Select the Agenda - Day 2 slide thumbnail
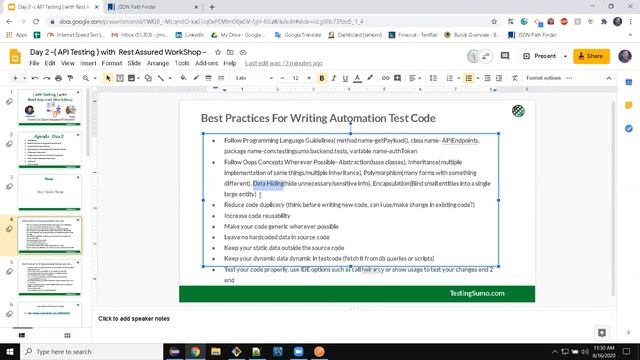This screenshot has width=640, height=360. tap(49, 150)
